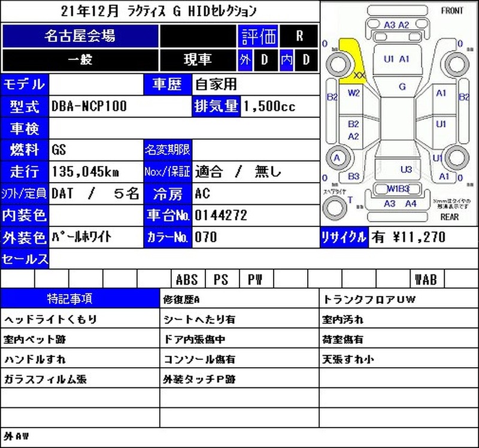The width and height of the screenshot is (479, 448).
Task: Click the PW equipment cell
Action: [x=256, y=279]
